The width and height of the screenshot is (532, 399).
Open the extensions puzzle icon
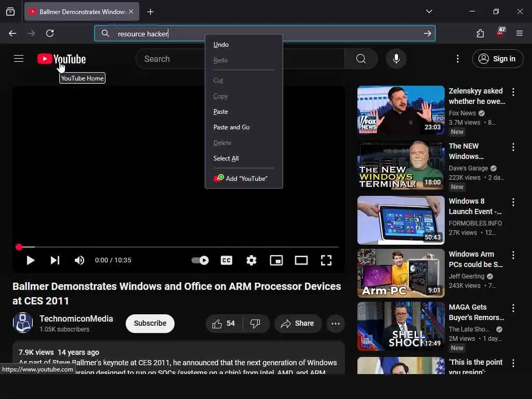pos(480,33)
